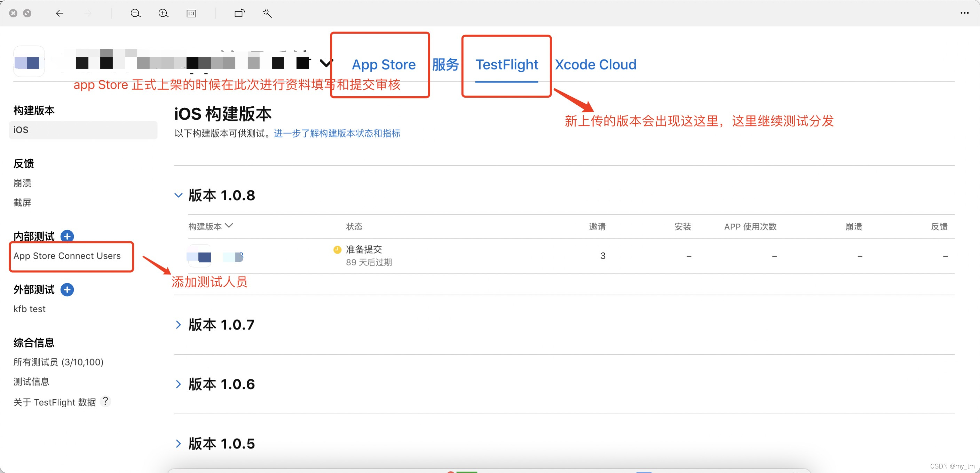Sort by the 构建版本 column header
Screen dimensions: 980x473
click(x=211, y=226)
